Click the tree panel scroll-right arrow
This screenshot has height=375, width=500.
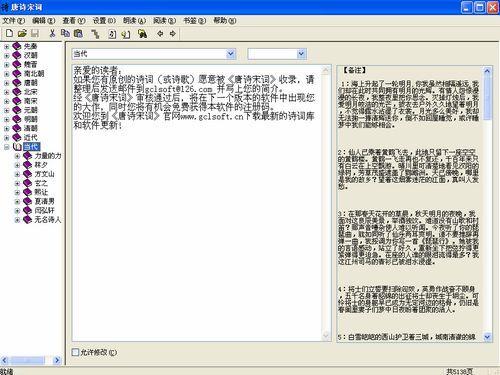coord(57,360)
